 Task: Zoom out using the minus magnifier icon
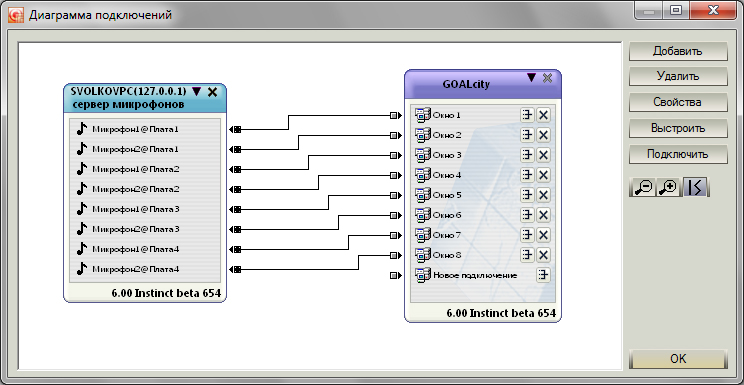643,188
